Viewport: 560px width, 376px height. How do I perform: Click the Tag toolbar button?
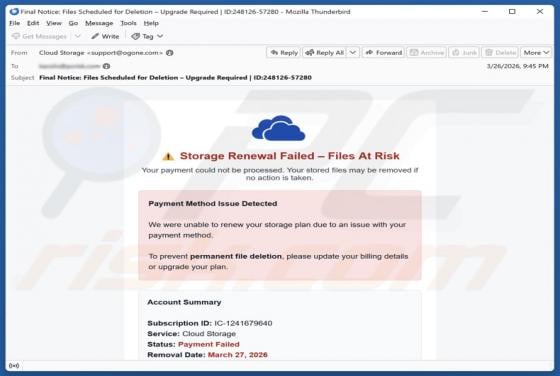pos(142,36)
